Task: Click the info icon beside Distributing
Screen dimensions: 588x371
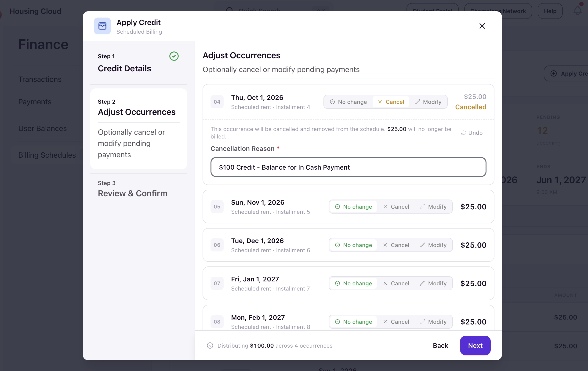Action: [210, 345]
